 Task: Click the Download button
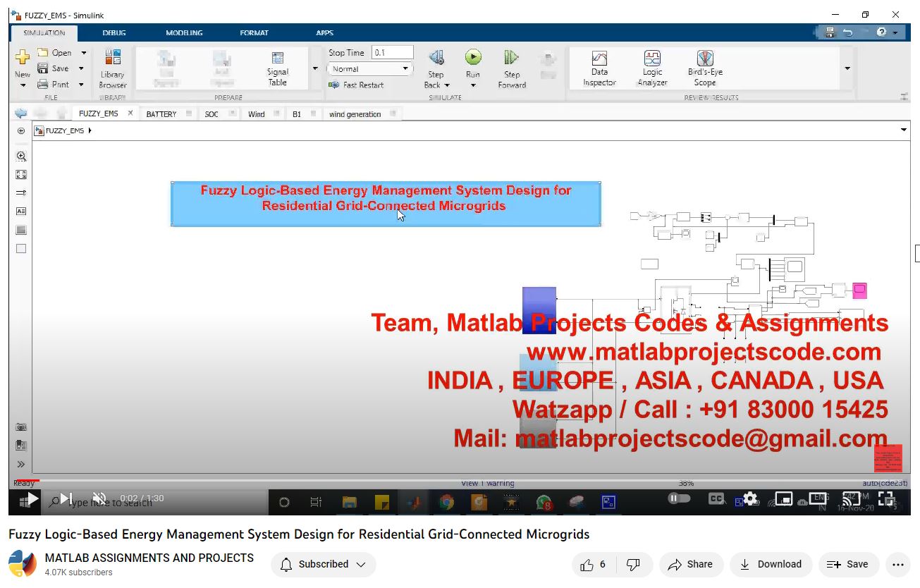point(771,564)
